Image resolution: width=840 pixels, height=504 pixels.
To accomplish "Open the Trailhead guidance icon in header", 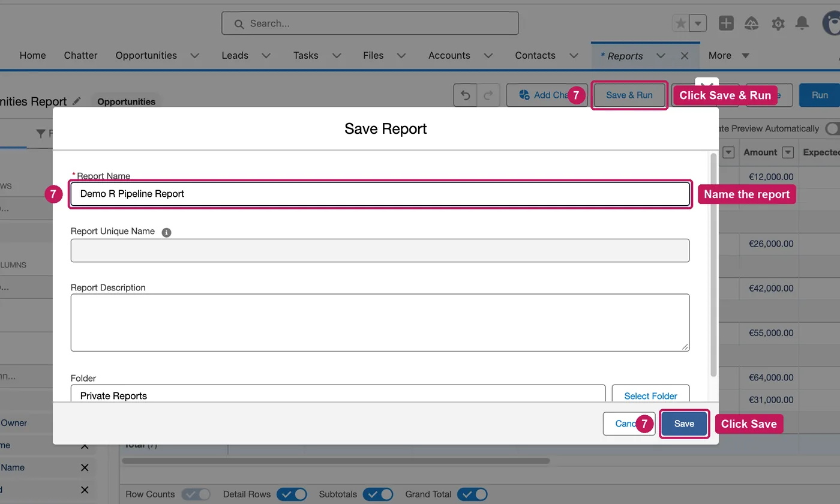I will tap(752, 23).
